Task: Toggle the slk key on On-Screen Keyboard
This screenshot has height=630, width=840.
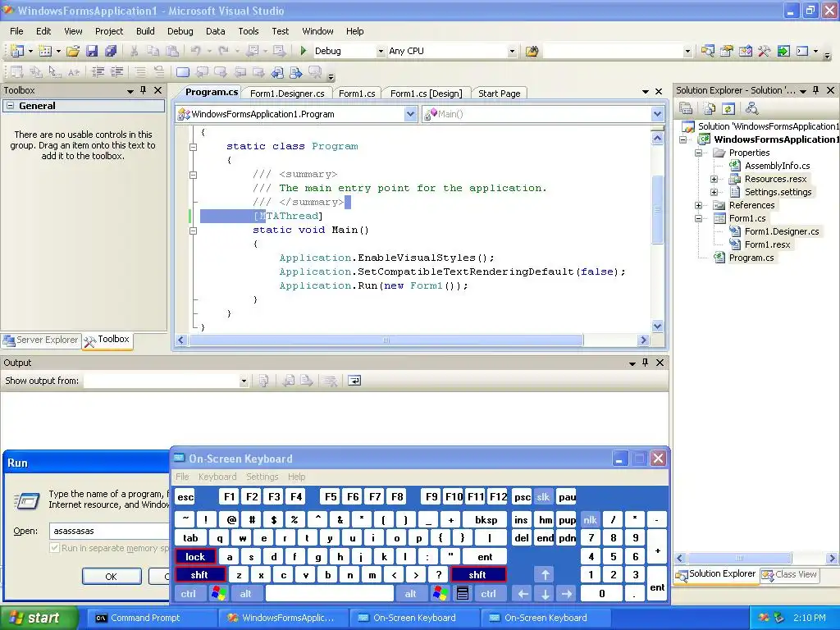Action: 543,496
